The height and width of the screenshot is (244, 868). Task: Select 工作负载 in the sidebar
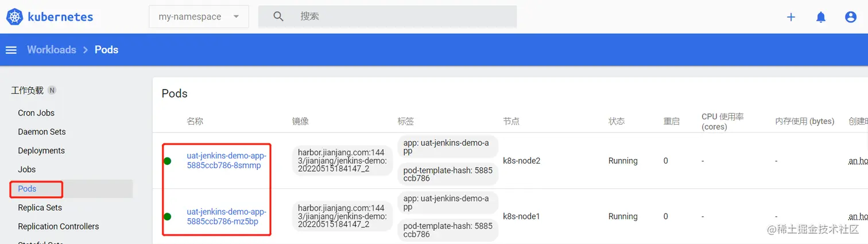point(27,90)
